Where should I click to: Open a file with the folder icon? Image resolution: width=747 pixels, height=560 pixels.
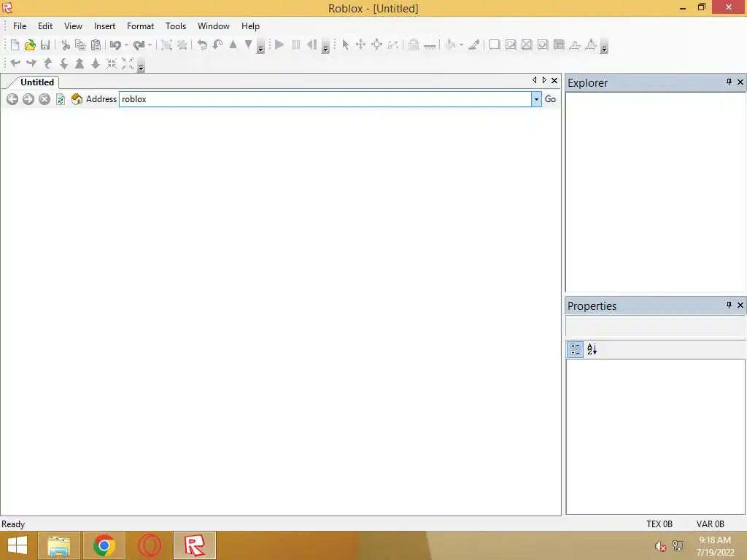[x=30, y=44]
